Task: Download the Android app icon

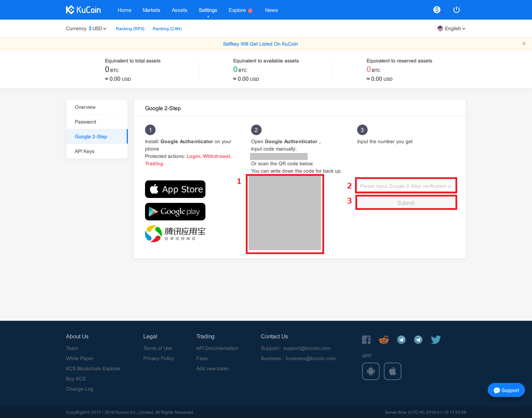Action: 371,371
